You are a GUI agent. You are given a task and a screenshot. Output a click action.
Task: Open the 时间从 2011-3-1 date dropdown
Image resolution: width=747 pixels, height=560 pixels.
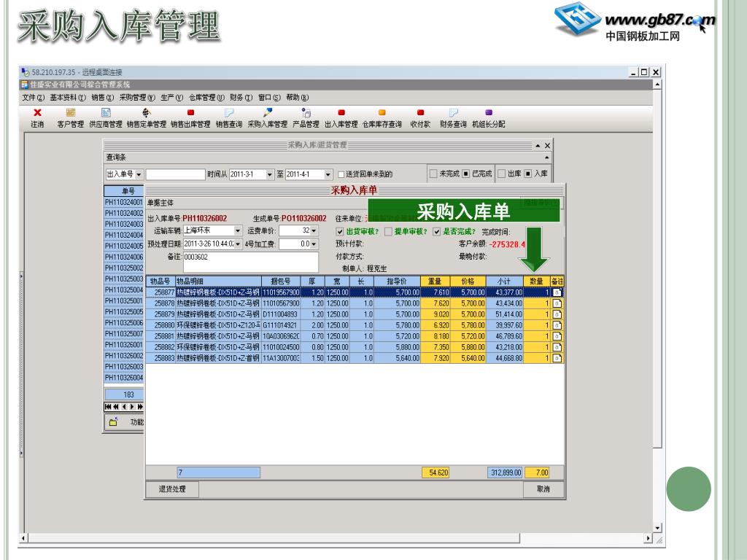pos(270,174)
